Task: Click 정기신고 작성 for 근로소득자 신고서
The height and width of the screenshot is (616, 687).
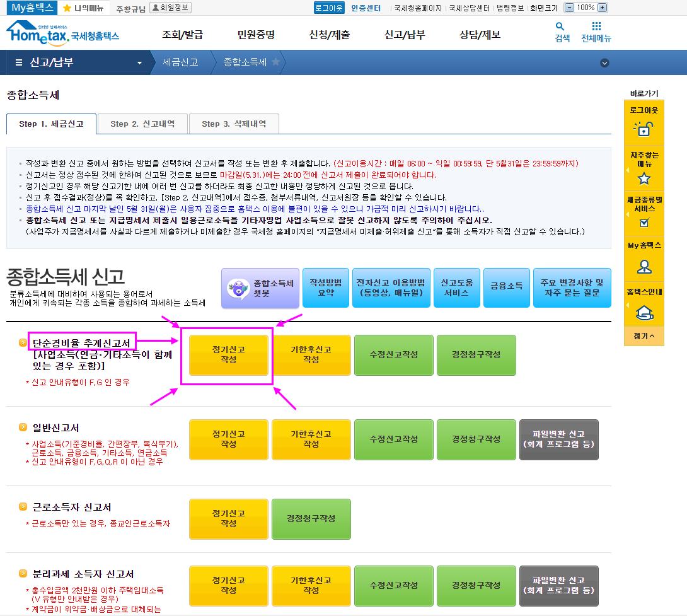Action: [228, 519]
